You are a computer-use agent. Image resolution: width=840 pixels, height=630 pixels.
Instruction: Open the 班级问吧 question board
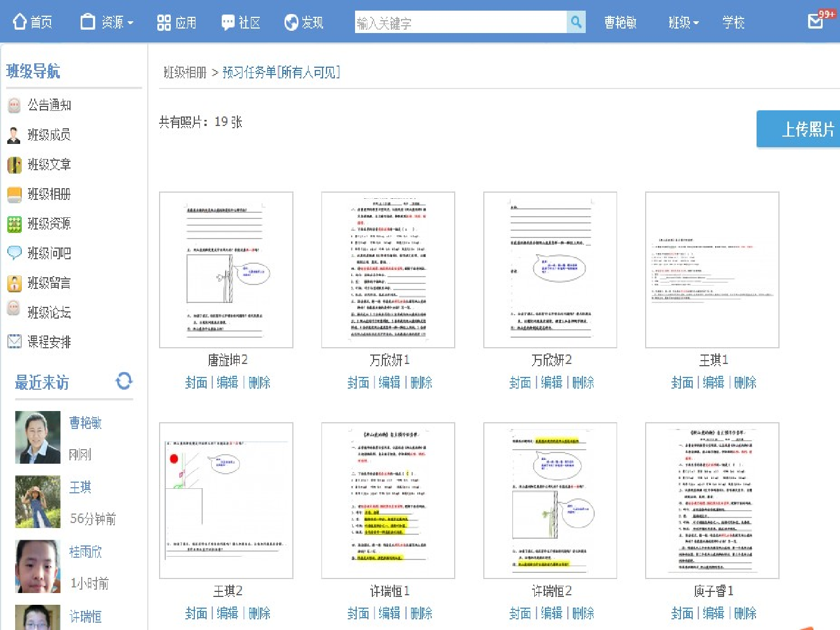49,253
